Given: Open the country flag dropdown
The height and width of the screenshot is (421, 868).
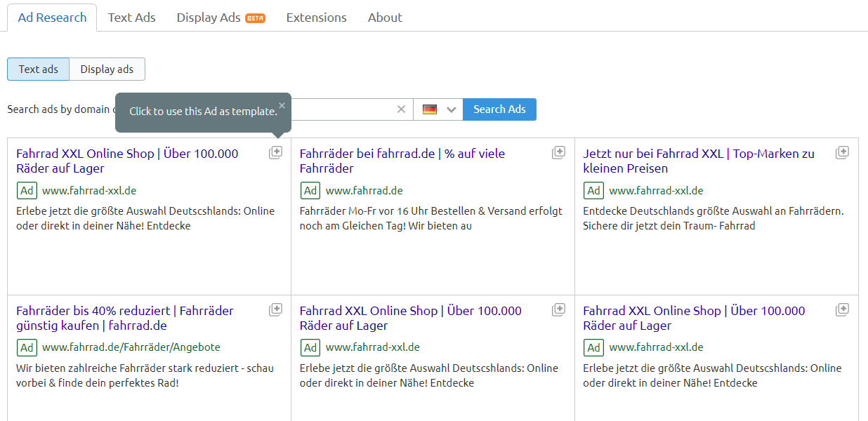Looking at the screenshot, I should [x=438, y=109].
